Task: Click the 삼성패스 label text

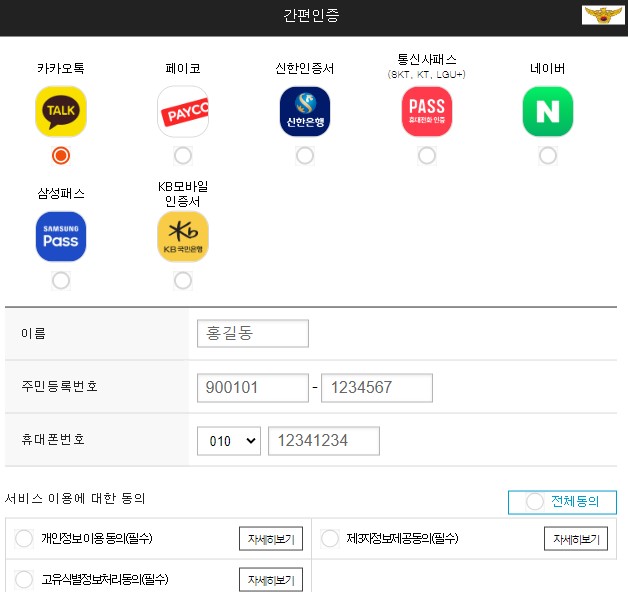Action: [x=61, y=193]
